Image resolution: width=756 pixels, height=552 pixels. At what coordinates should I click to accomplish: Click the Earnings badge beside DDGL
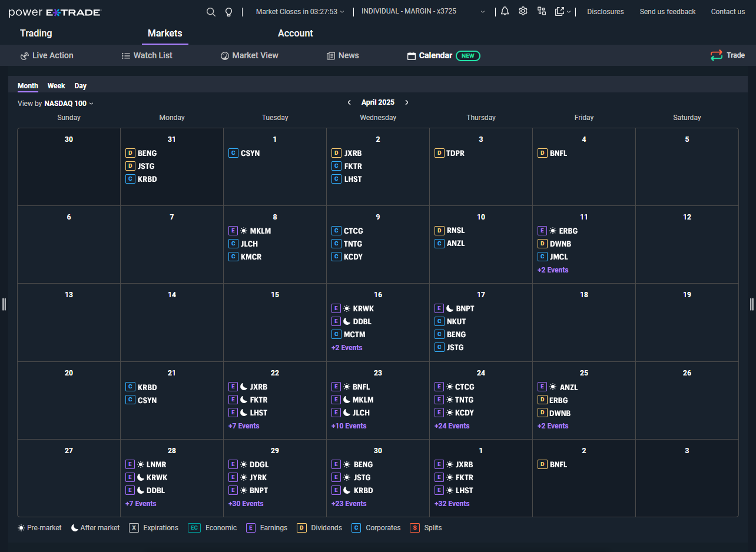233,464
